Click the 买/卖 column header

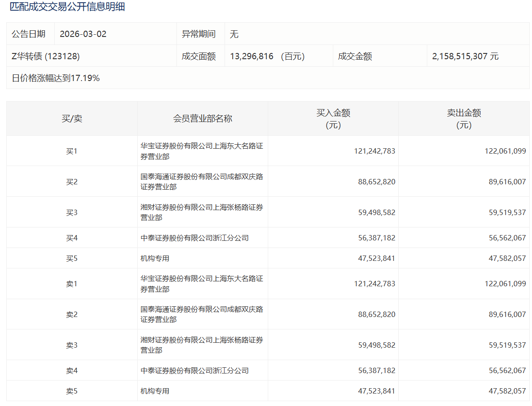pos(72,118)
